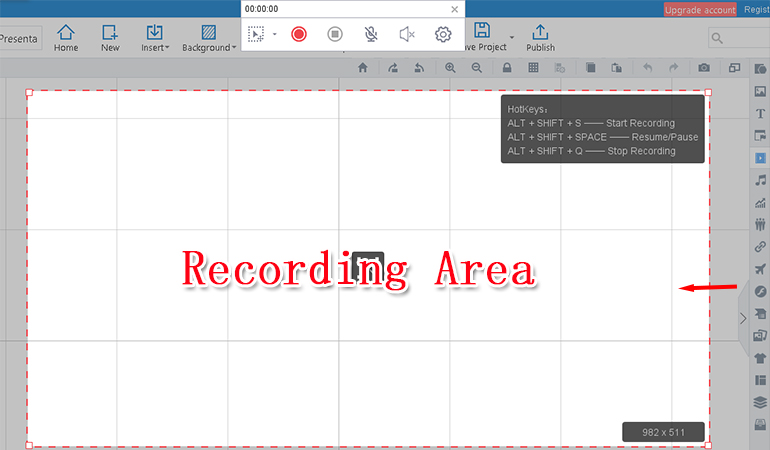Click the top-left recording area handle
The width and height of the screenshot is (770, 450).
(29, 92)
